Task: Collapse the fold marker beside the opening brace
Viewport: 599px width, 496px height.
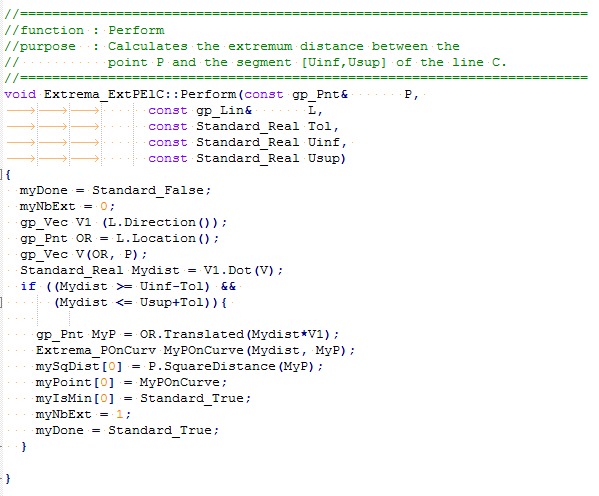Action: click(x=1, y=175)
